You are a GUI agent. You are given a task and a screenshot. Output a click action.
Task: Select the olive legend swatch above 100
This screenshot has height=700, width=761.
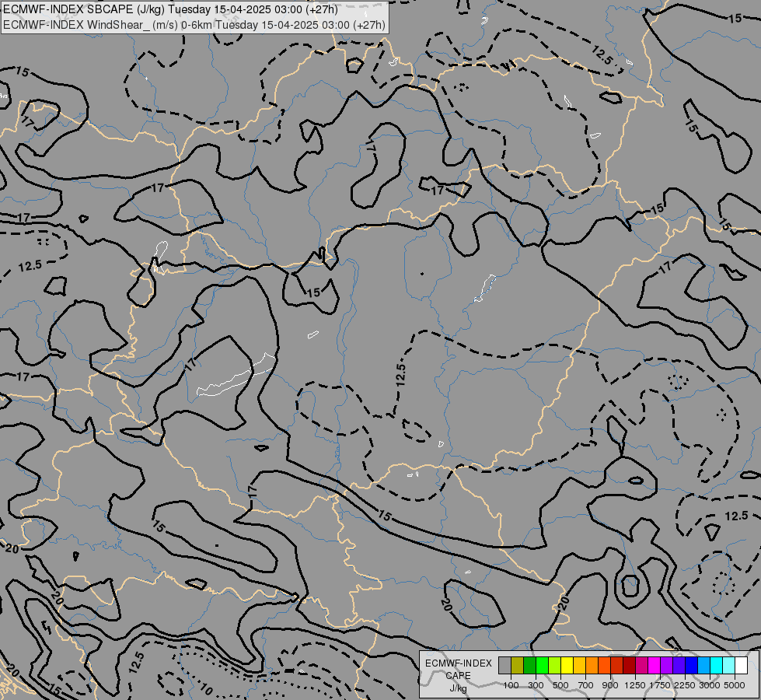tap(518, 665)
